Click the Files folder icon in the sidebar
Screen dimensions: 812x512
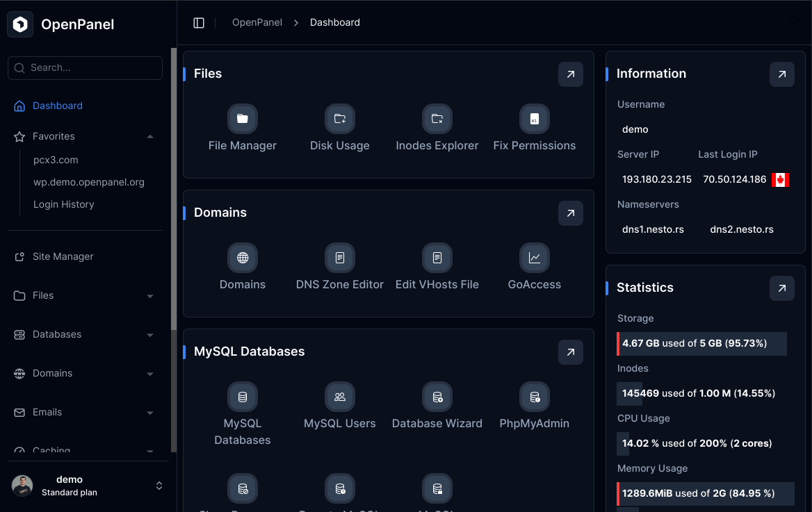(x=19, y=296)
